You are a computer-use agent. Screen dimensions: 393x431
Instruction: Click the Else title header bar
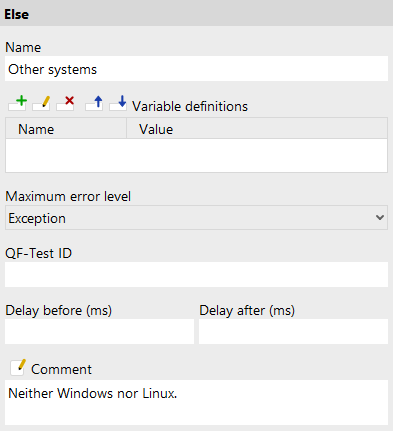[x=196, y=14]
